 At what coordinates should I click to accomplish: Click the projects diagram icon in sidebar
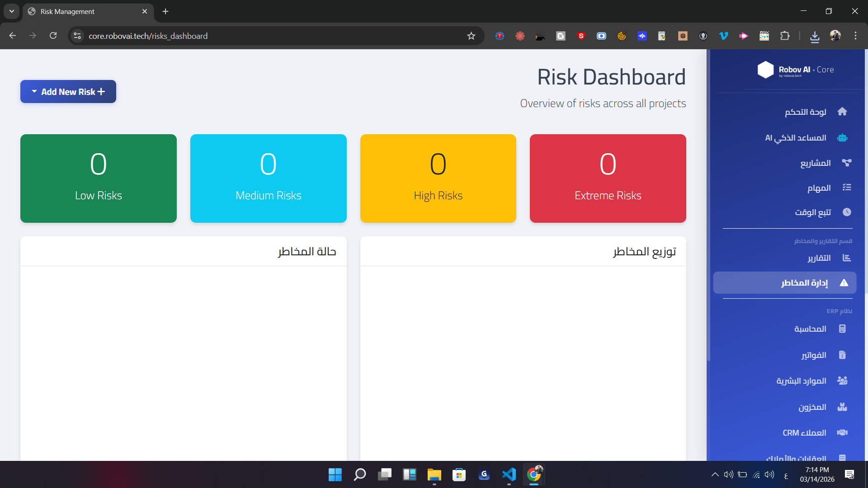pos(846,163)
